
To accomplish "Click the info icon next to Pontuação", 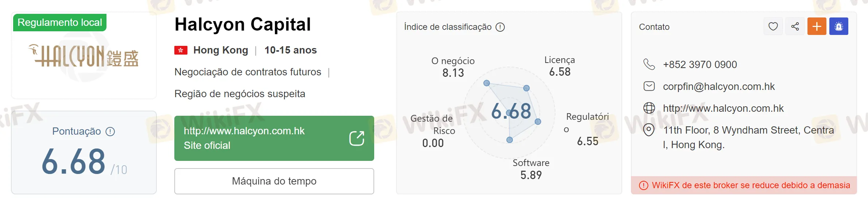I will click(110, 131).
